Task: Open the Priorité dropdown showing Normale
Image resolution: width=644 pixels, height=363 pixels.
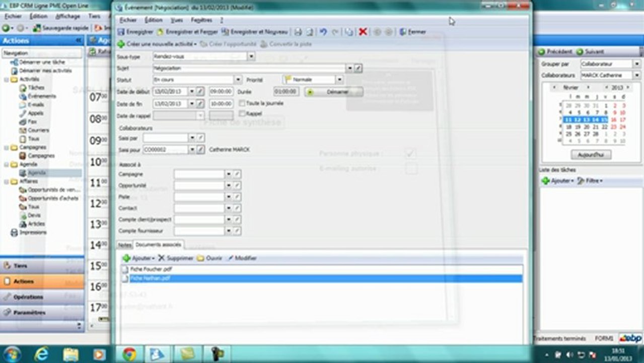Action: (x=339, y=80)
